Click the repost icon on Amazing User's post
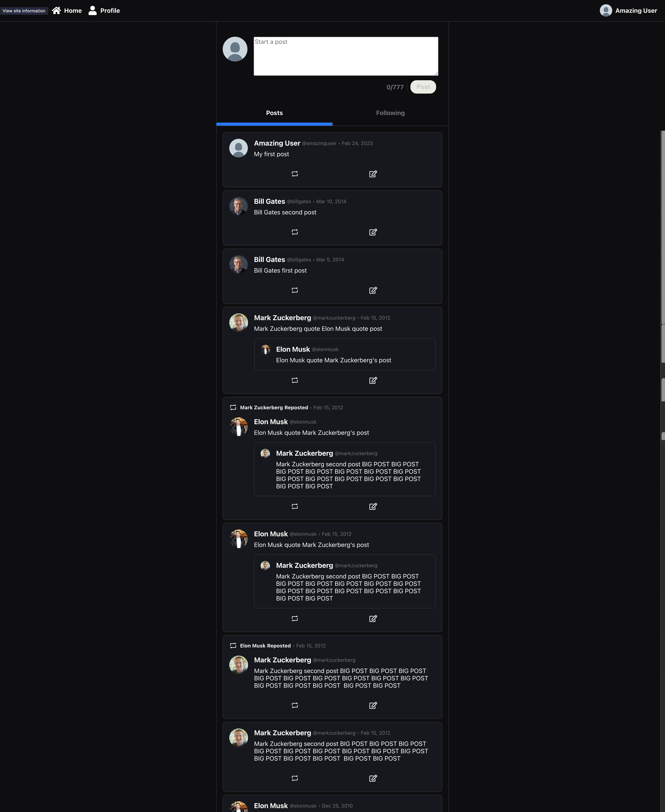665x812 pixels. pyautogui.click(x=295, y=174)
